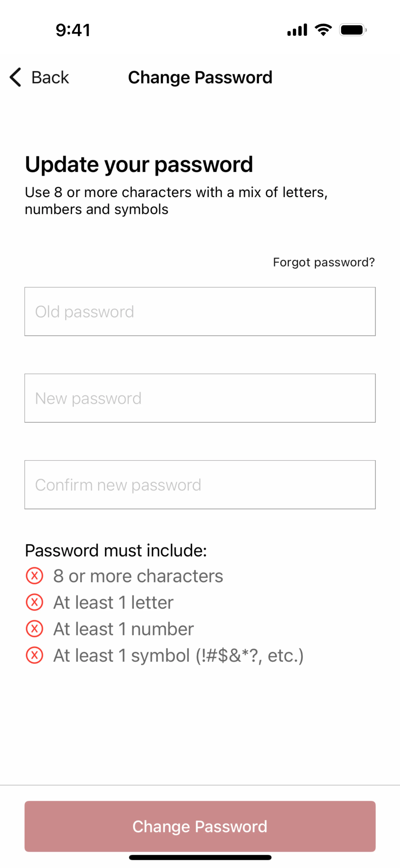Image resolution: width=400 pixels, height=868 pixels.
Task: Tap the battery indicator icon
Action: [x=352, y=30]
